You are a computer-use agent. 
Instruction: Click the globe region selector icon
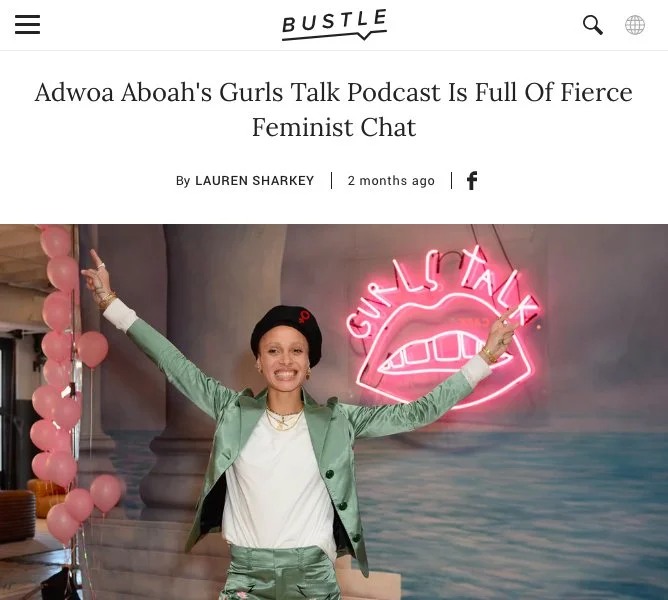click(635, 25)
